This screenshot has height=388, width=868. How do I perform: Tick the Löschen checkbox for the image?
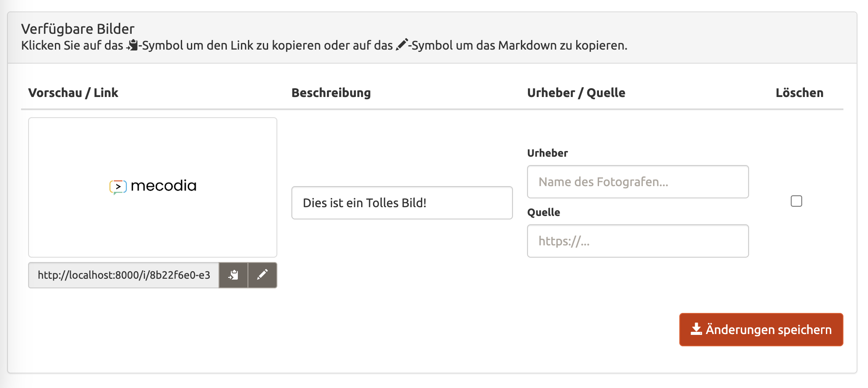[796, 201]
